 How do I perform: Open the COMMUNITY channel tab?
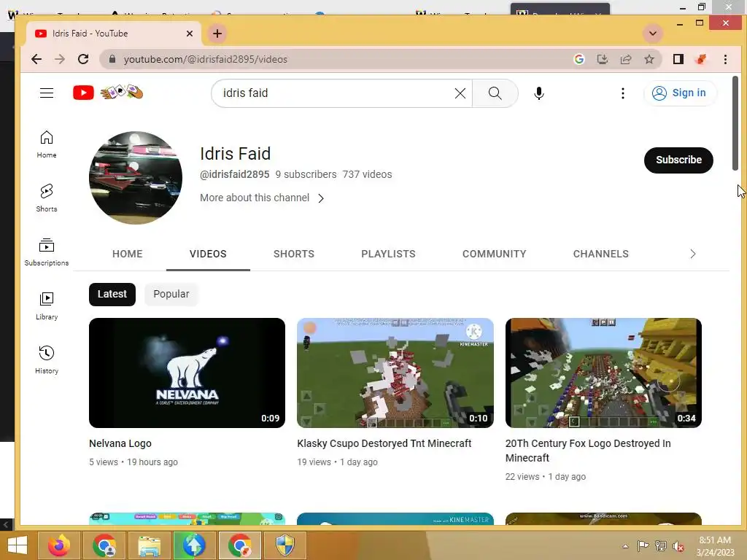coord(495,254)
